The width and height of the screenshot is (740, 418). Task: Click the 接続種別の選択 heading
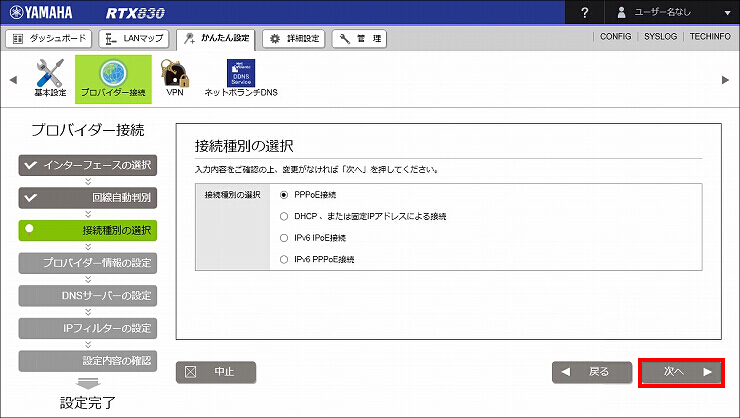tap(244, 146)
